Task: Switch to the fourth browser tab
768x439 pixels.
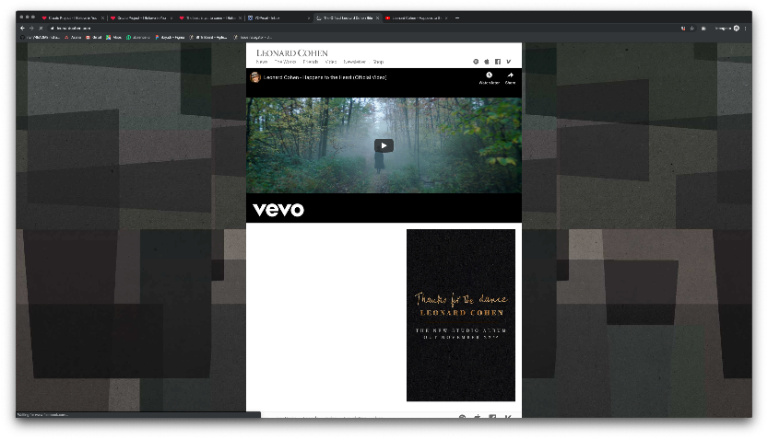Action: pos(277,18)
